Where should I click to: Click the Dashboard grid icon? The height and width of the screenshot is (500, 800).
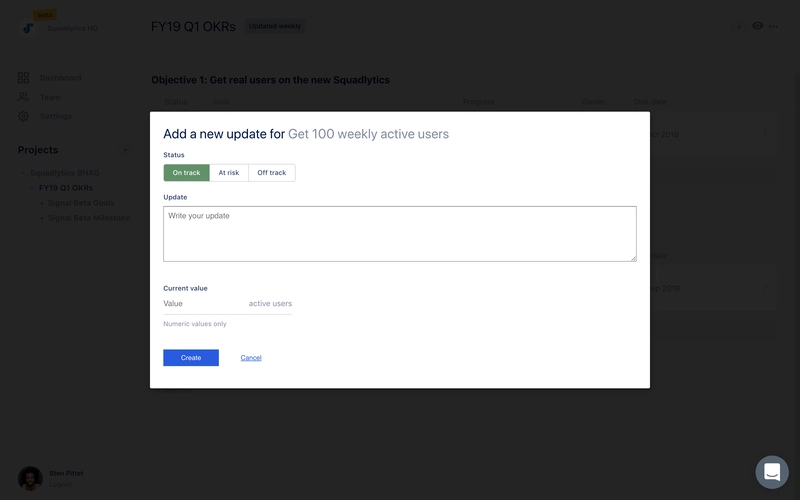click(x=23, y=78)
